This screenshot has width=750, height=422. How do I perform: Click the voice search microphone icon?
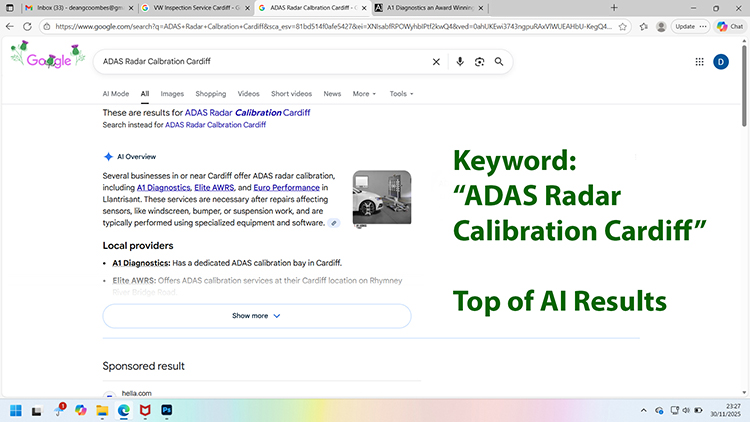point(460,62)
